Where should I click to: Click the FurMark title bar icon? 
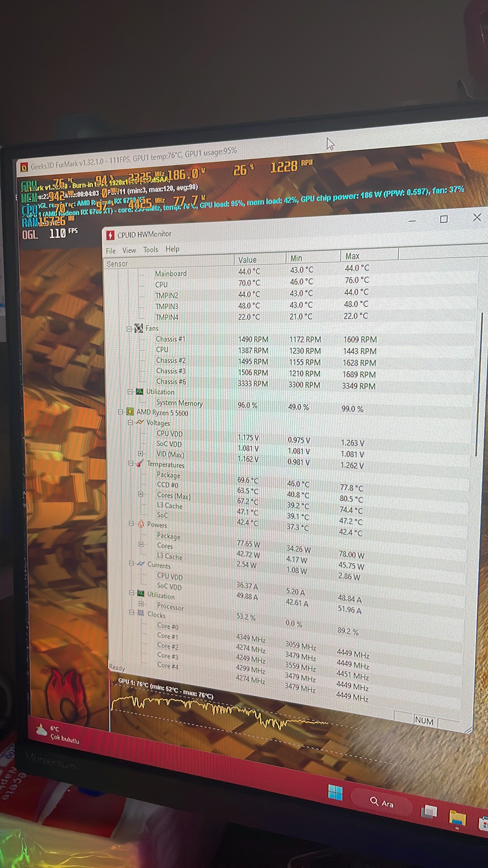[24, 167]
